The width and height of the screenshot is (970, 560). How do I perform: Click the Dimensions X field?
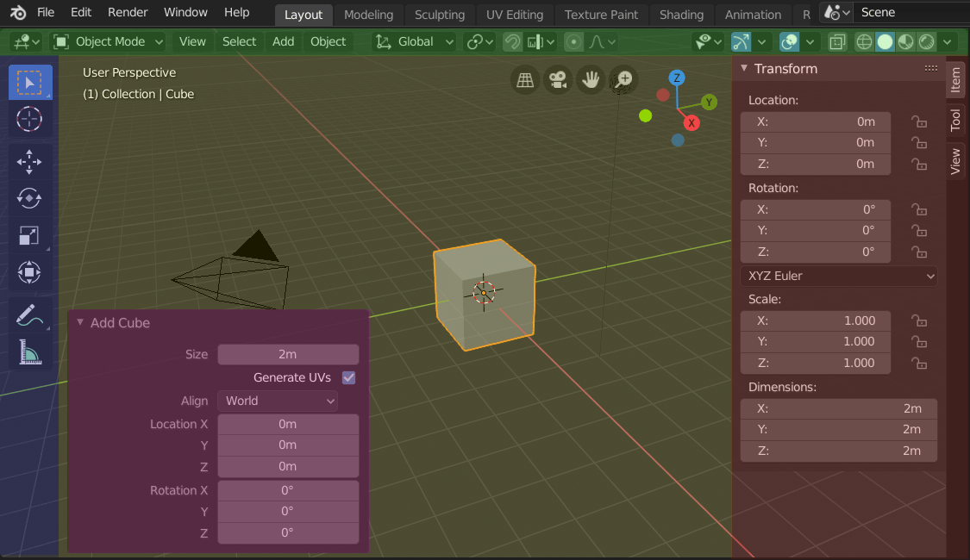(838, 408)
